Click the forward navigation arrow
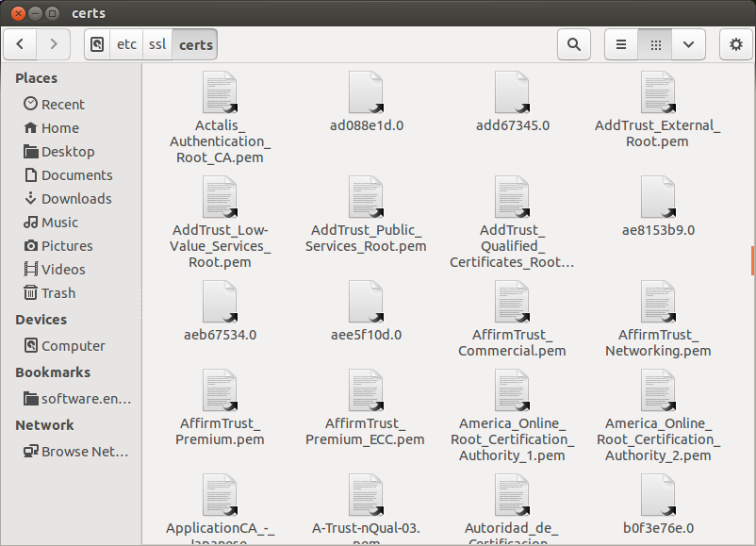 [54, 43]
